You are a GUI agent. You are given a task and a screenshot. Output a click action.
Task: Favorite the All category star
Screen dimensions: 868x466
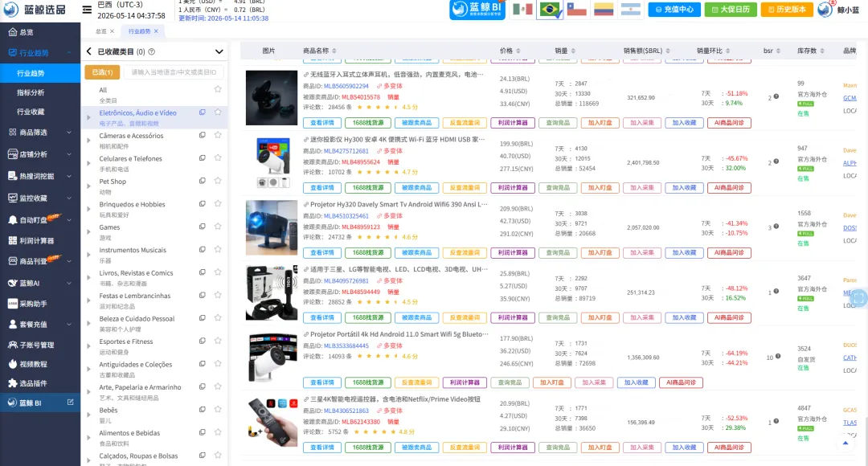[218, 89]
